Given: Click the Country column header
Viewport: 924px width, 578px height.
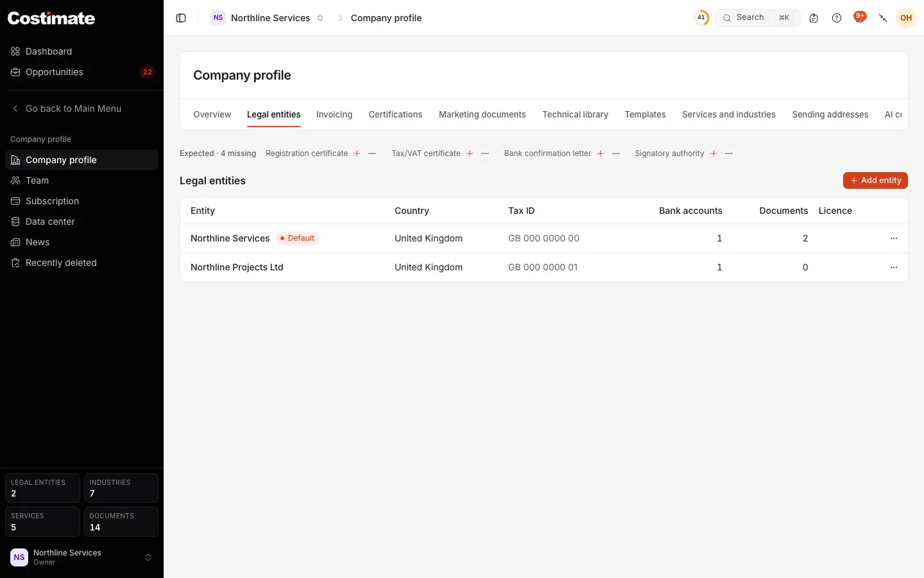Looking at the screenshot, I should click(412, 211).
